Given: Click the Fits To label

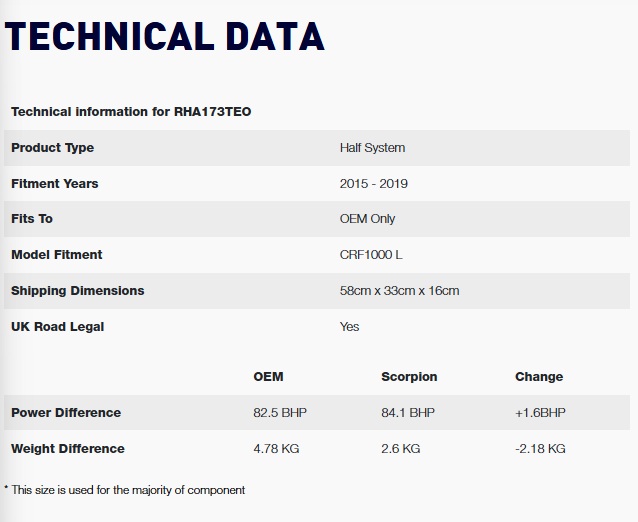Looking at the screenshot, I should (32, 219).
